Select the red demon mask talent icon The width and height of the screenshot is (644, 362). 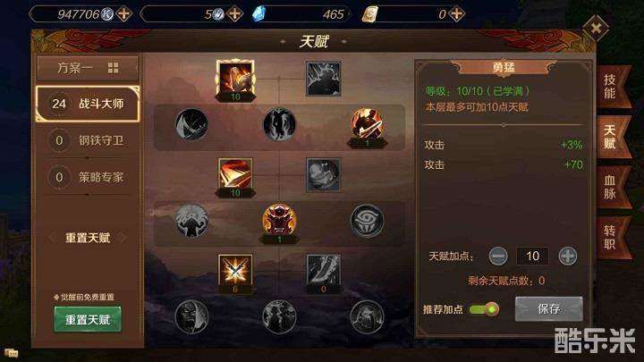point(279,221)
